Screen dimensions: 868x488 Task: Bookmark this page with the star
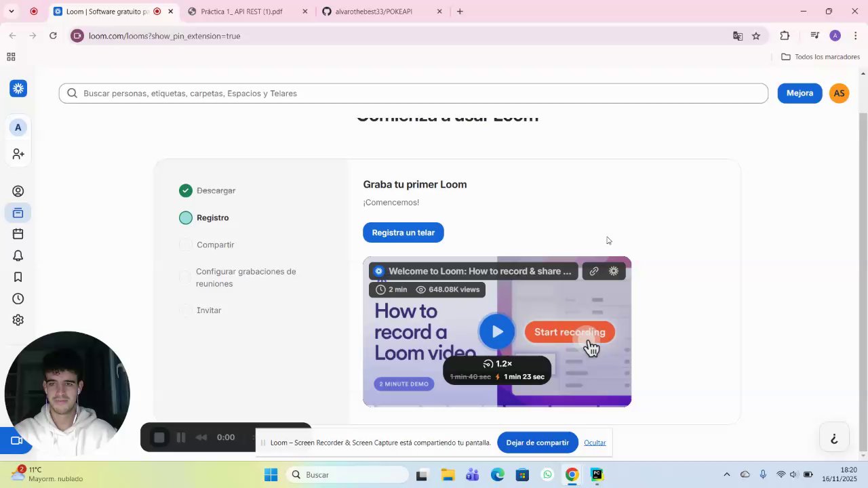point(756,36)
